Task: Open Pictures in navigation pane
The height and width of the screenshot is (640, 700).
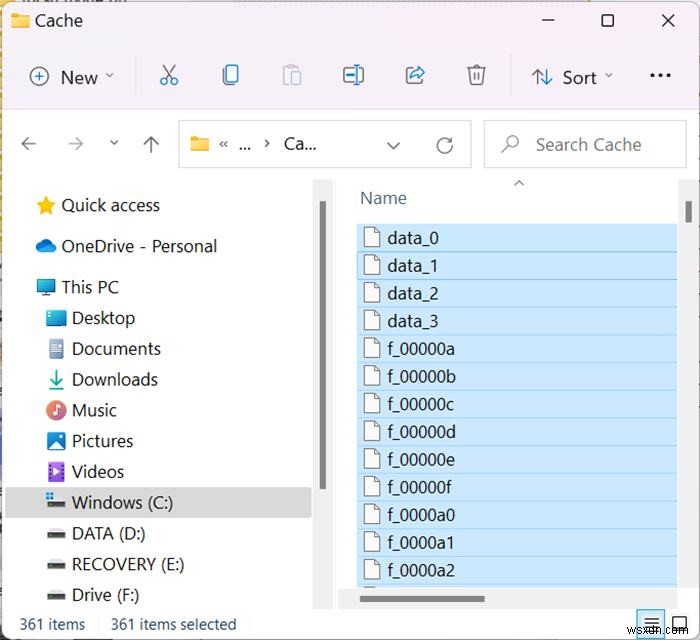Action: (x=103, y=441)
